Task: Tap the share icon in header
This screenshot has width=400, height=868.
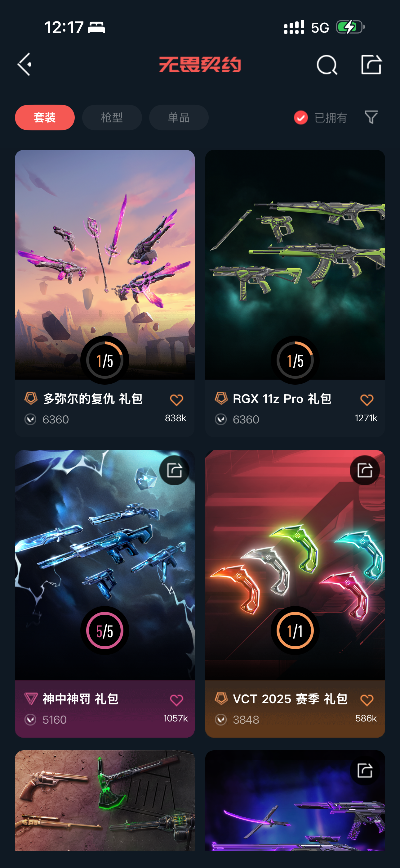Action: [371, 64]
